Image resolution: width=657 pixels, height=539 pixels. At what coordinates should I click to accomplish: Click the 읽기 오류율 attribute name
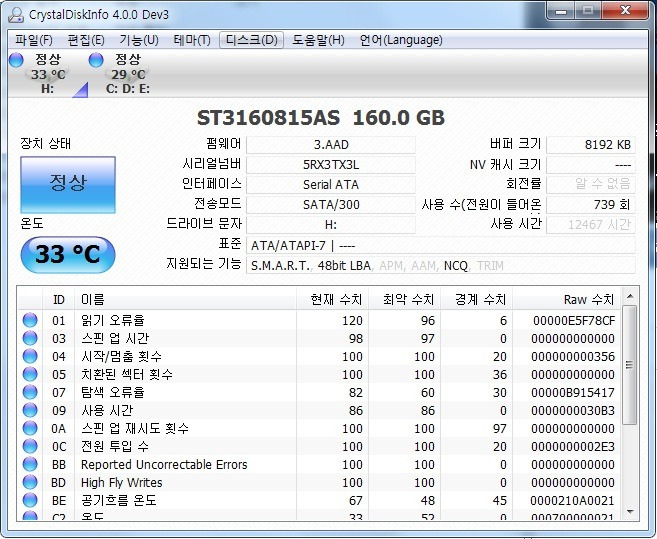pos(113,320)
